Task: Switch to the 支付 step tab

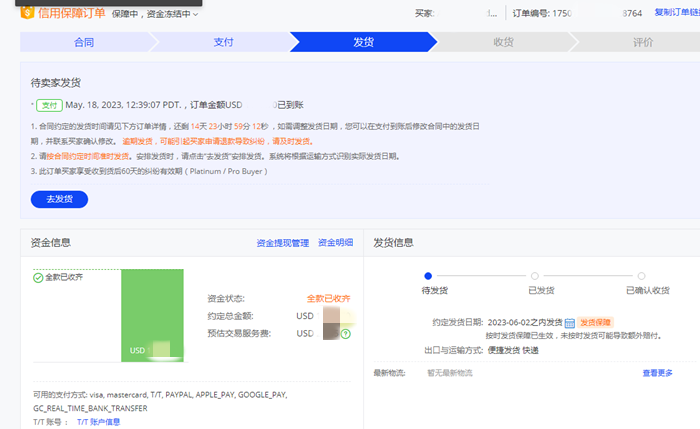Action: click(224, 43)
